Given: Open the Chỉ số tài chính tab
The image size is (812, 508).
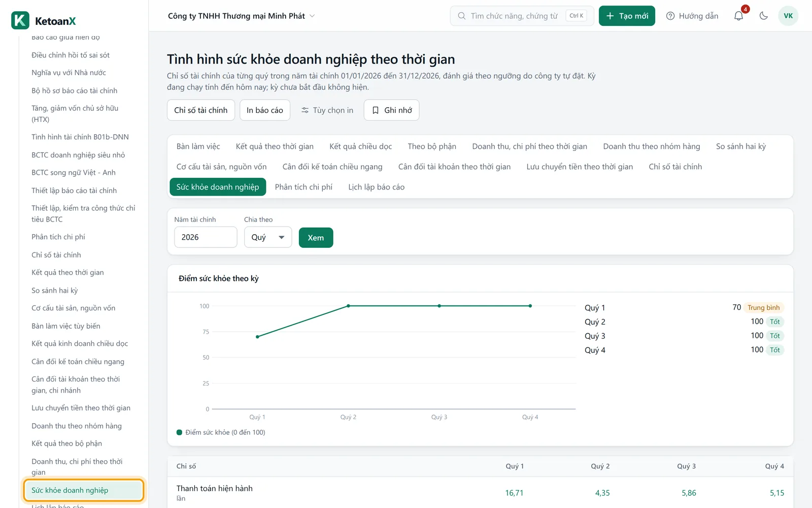Looking at the screenshot, I should tap(675, 167).
